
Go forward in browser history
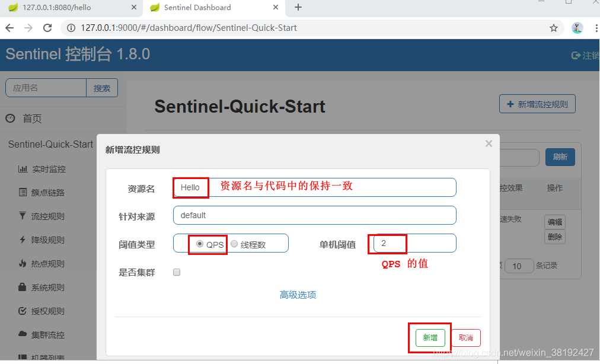28,28
